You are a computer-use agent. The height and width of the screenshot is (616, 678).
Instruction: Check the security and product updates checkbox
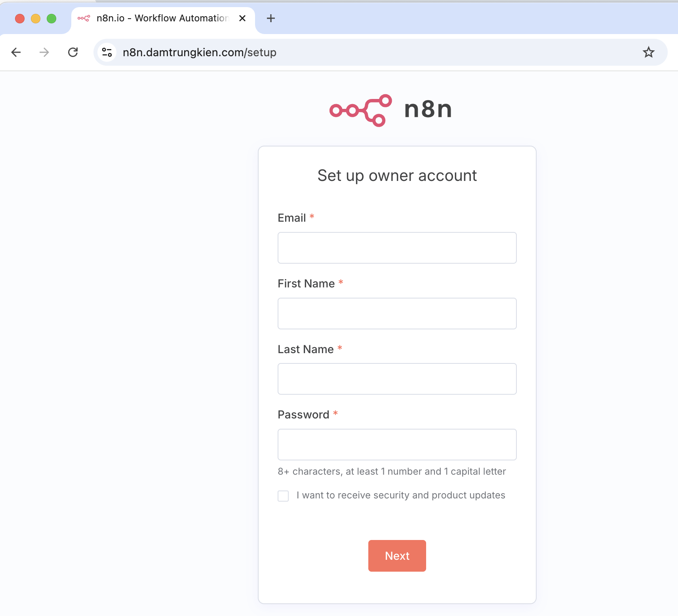pyautogui.click(x=283, y=496)
